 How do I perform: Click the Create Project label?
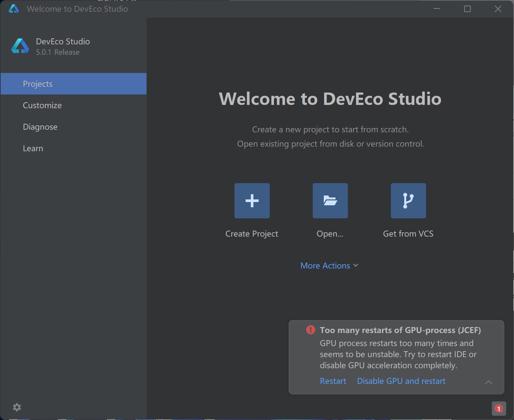(x=252, y=234)
